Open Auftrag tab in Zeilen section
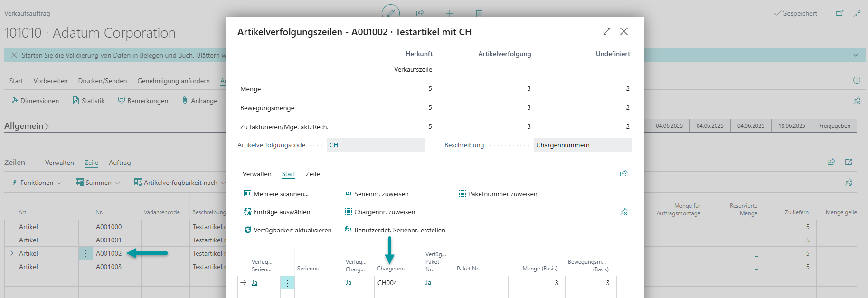The width and height of the screenshot is (868, 298). tap(120, 163)
